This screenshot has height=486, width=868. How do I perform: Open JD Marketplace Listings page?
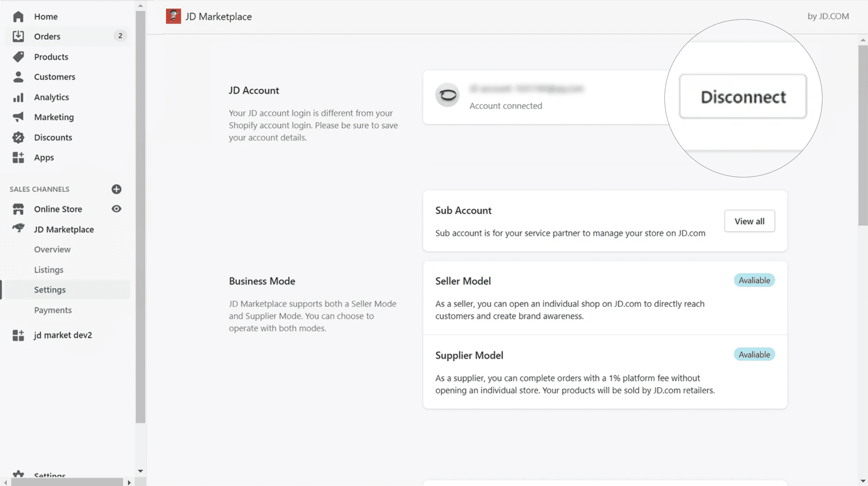pos(49,270)
